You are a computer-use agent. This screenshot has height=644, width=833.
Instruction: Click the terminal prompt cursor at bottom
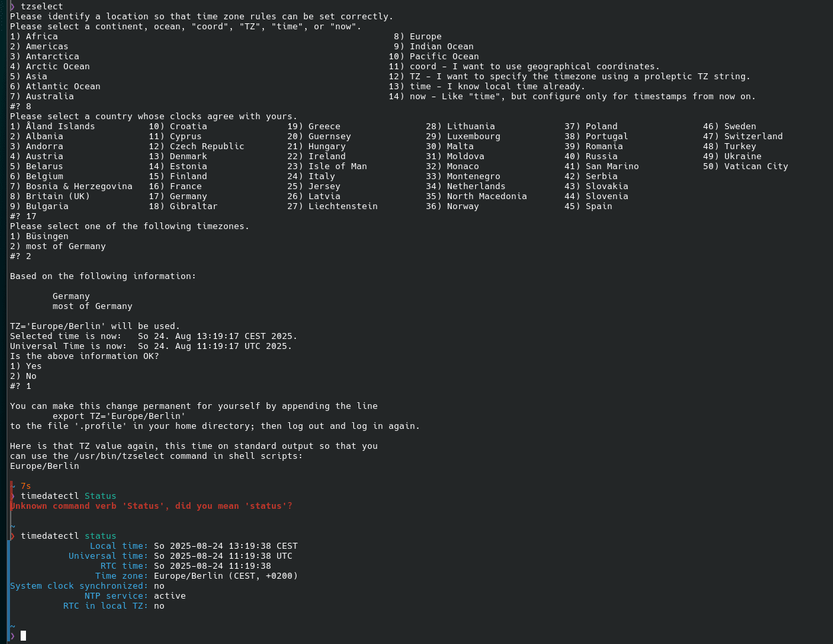point(23,636)
